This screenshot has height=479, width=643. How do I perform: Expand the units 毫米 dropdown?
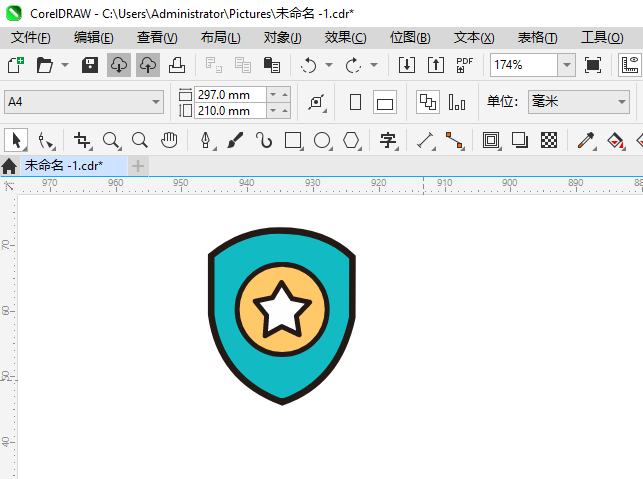(x=579, y=102)
